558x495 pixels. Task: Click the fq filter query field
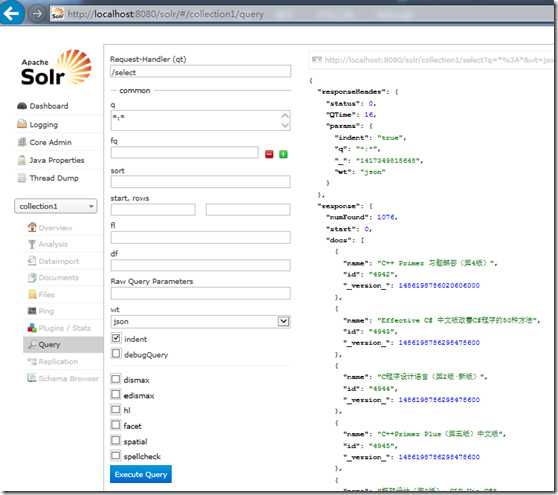(185, 153)
